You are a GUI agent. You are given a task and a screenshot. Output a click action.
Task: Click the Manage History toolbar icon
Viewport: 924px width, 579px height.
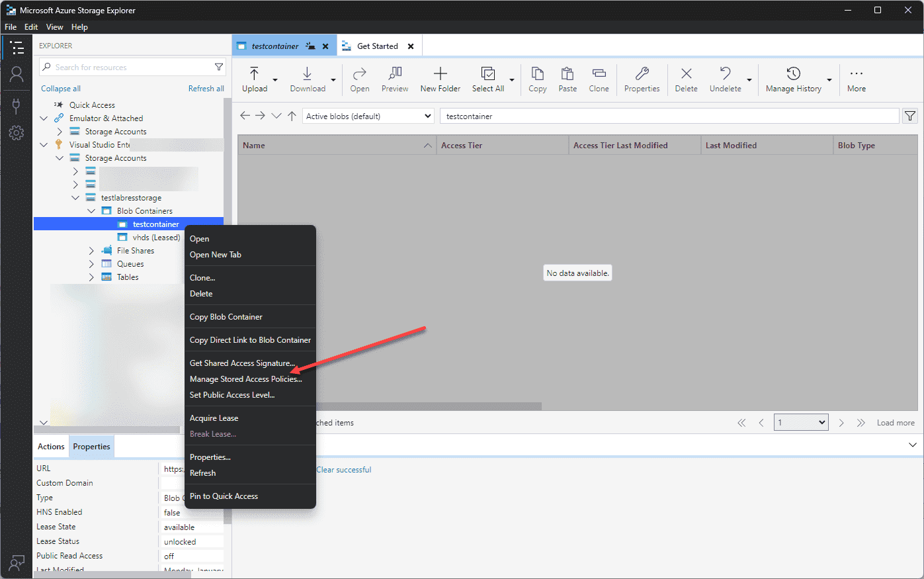click(x=794, y=79)
